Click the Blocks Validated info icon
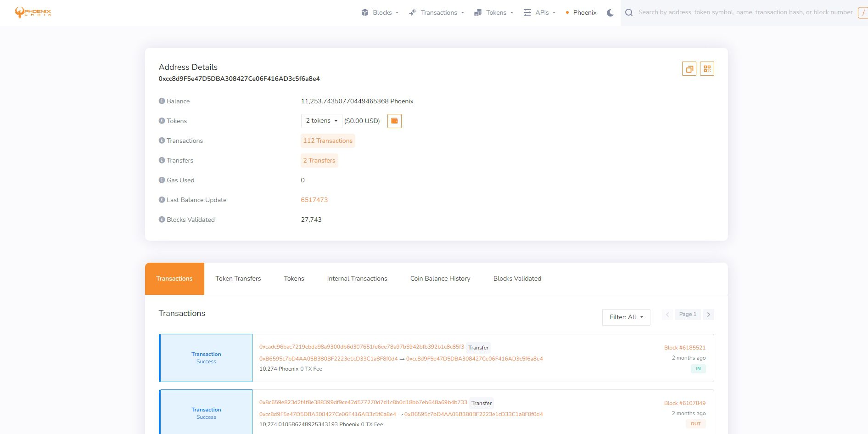 (162, 220)
